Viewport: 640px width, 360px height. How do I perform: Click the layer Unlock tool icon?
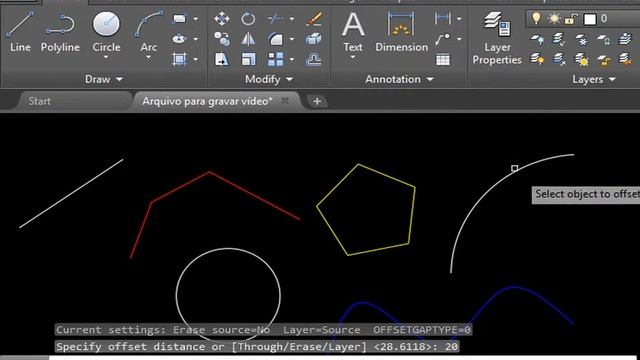point(603,60)
